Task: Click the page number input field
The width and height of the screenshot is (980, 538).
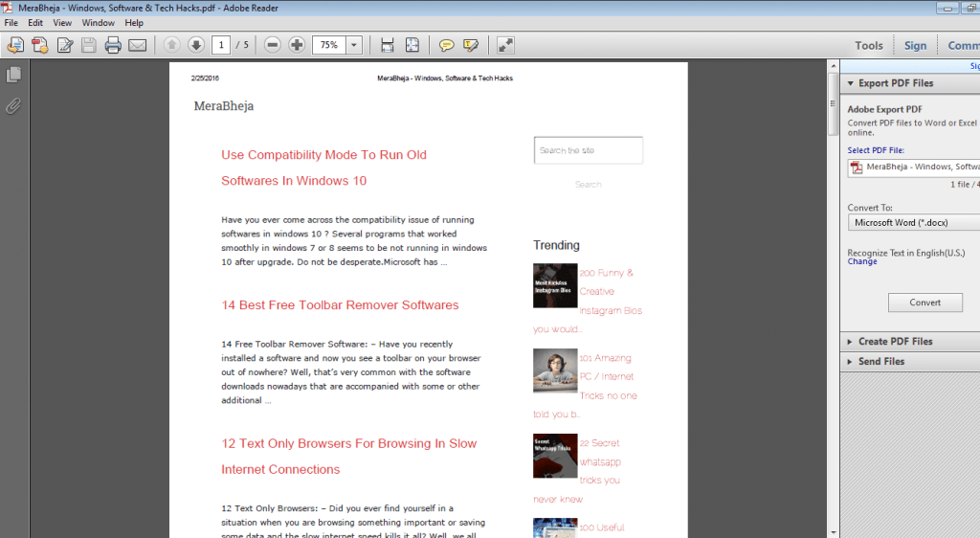Action: 222,45
